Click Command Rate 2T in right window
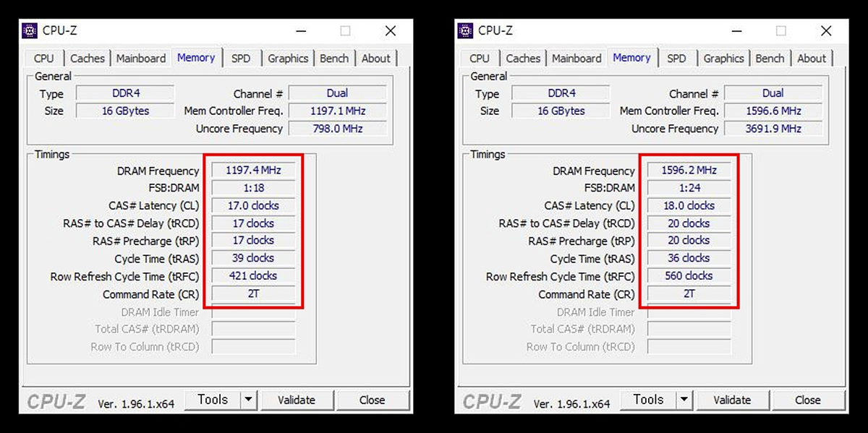This screenshot has width=868, height=433. pyautogui.click(x=689, y=294)
